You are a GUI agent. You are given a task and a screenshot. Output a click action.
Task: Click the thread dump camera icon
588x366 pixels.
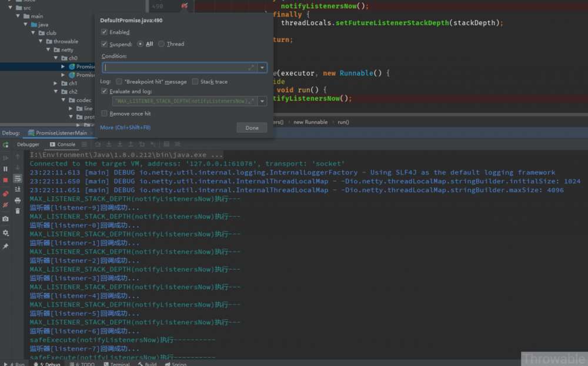click(5, 219)
